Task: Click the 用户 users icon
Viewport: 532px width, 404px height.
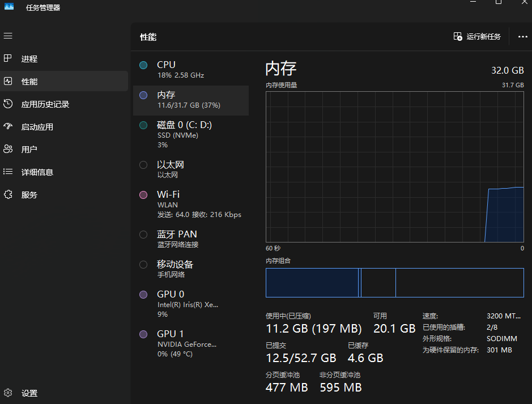Action: (8, 149)
